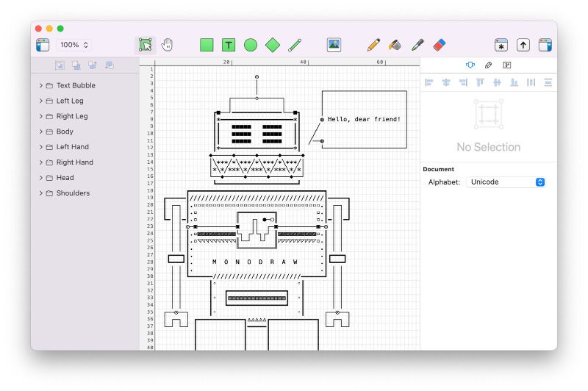Expand the Head group chevron
The width and height of the screenshot is (588, 391).
pyautogui.click(x=41, y=178)
